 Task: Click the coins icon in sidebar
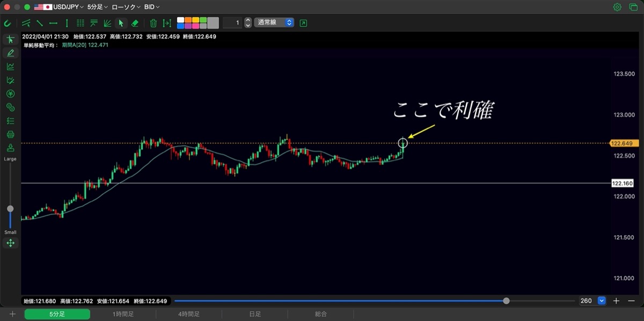10,107
